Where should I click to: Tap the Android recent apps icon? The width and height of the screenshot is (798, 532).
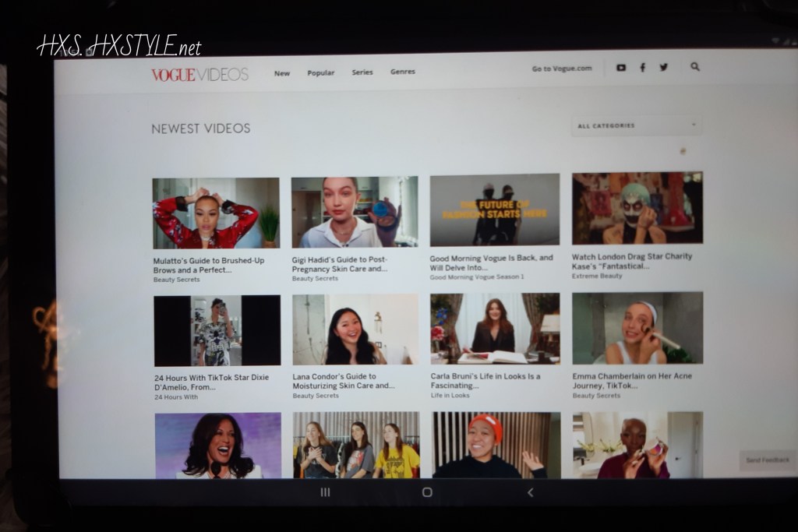325,492
